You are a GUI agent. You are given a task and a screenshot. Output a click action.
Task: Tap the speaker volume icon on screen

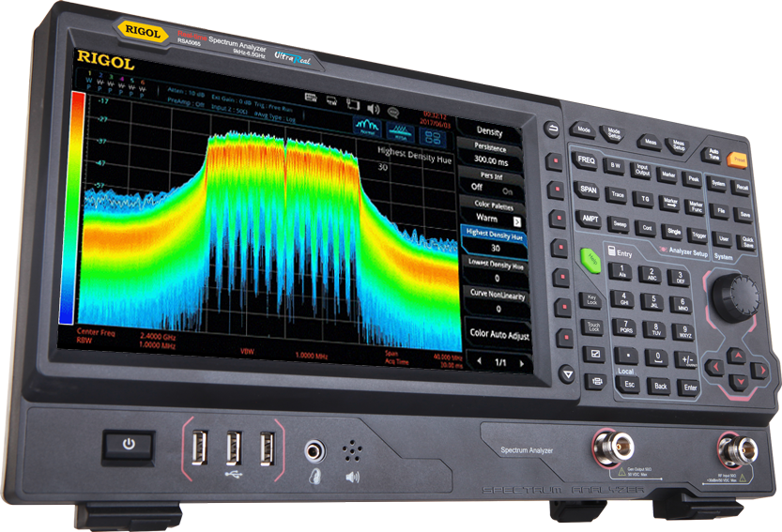(x=373, y=109)
